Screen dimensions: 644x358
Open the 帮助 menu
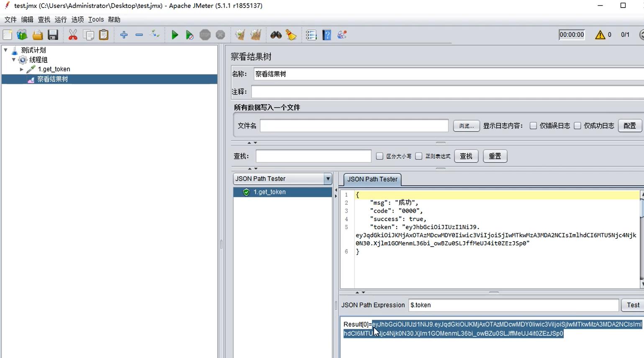point(114,20)
